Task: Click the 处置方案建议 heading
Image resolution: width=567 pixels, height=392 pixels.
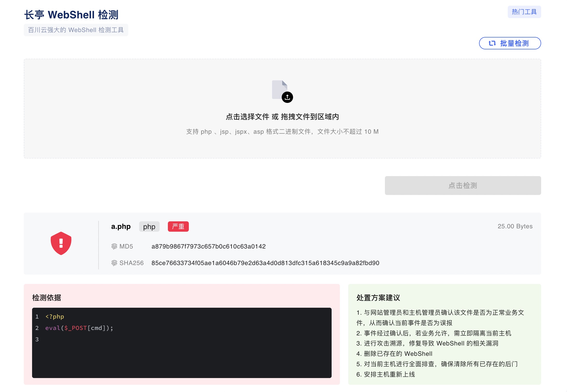Action: coord(378,298)
